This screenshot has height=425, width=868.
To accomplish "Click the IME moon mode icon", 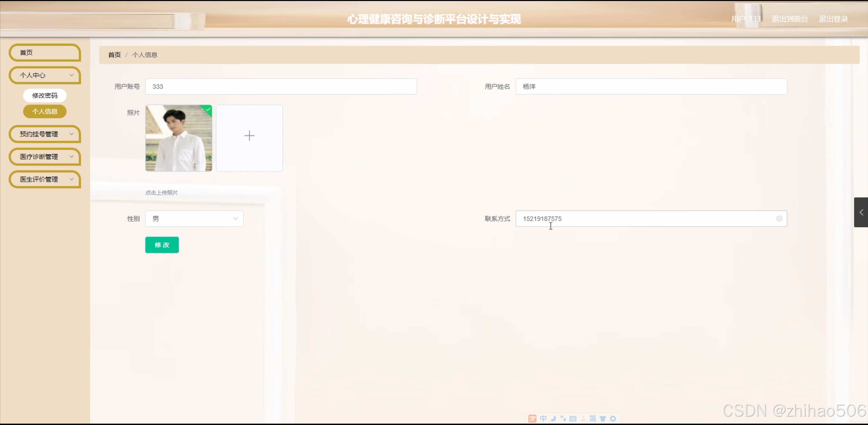I will coord(553,419).
